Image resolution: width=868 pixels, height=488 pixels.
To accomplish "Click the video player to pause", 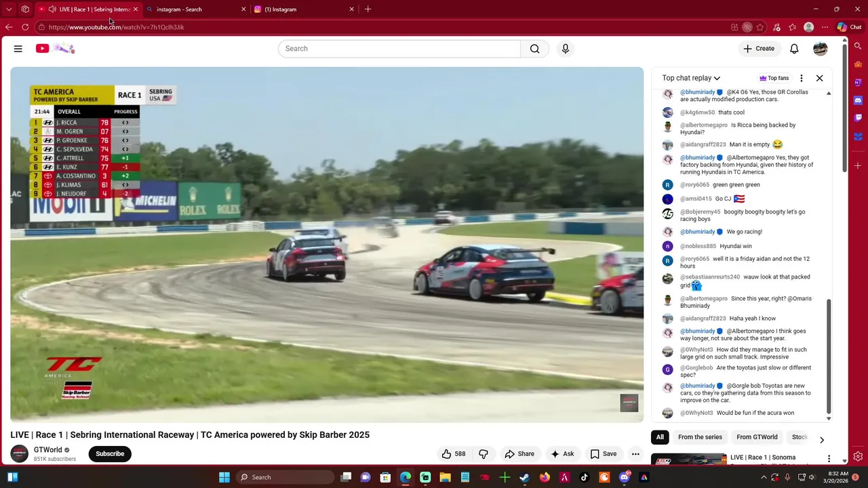I will point(327,245).
